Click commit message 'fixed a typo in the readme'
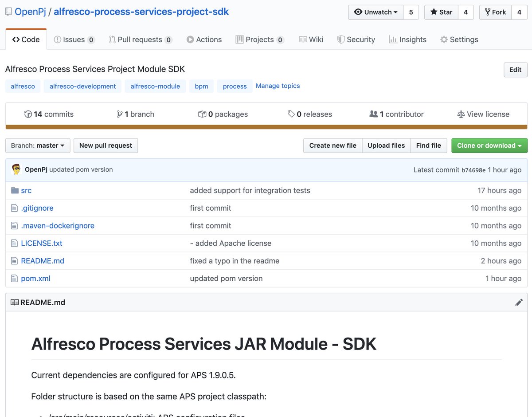532x417 pixels. pyautogui.click(x=235, y=261)
